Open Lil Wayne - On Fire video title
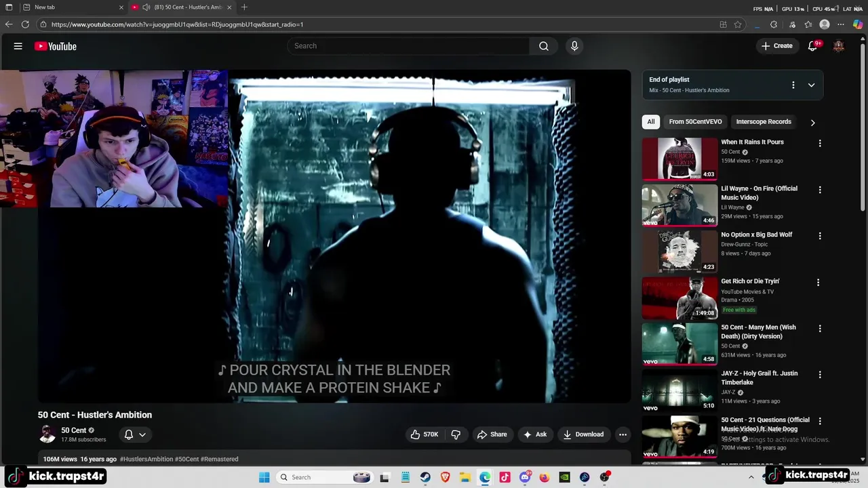This screenshot has height=488, width=868. 759,193
